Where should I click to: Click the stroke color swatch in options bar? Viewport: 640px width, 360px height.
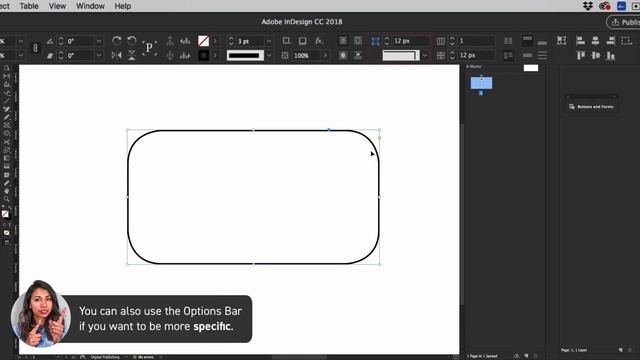[203, 55]
